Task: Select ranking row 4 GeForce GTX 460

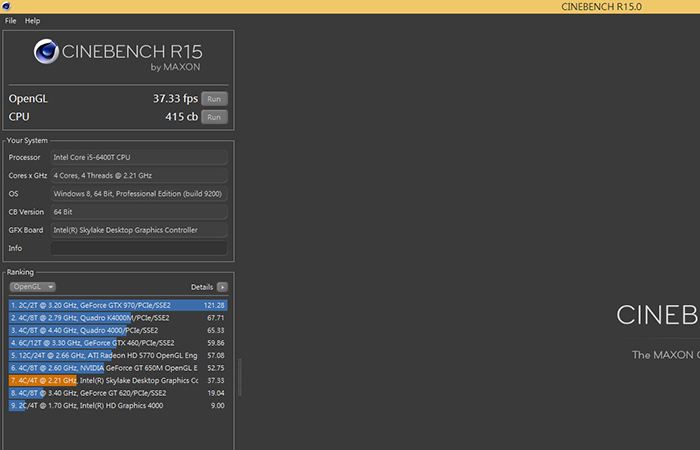Action: pyautogui.click(x=118, y=343)
